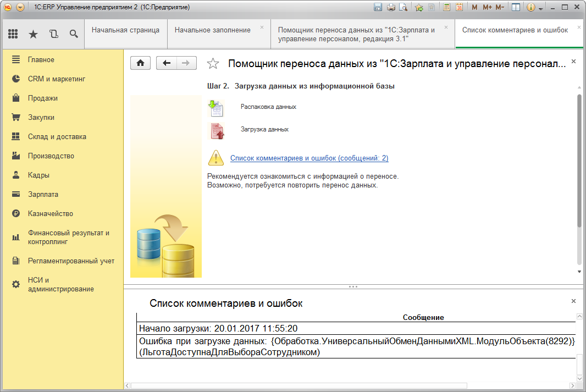Open Favorites star in the tools panel
586x392 pixels.
(x=33, y=34)
